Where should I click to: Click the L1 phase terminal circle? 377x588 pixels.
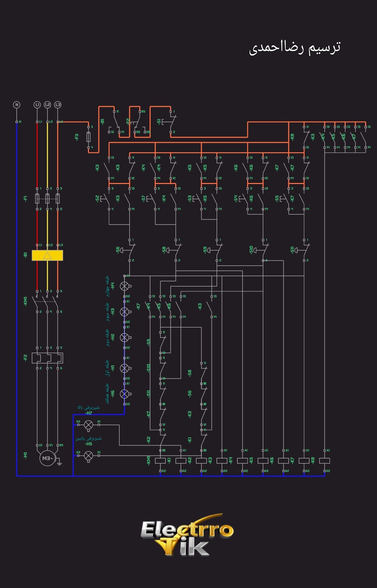coord(37,105)
